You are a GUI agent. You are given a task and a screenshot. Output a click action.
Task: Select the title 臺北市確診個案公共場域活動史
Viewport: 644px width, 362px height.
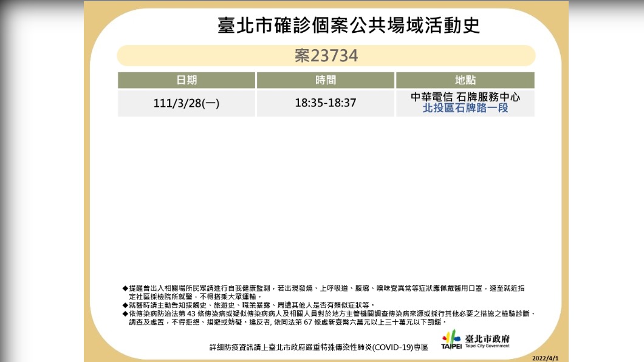click(349, 25)
